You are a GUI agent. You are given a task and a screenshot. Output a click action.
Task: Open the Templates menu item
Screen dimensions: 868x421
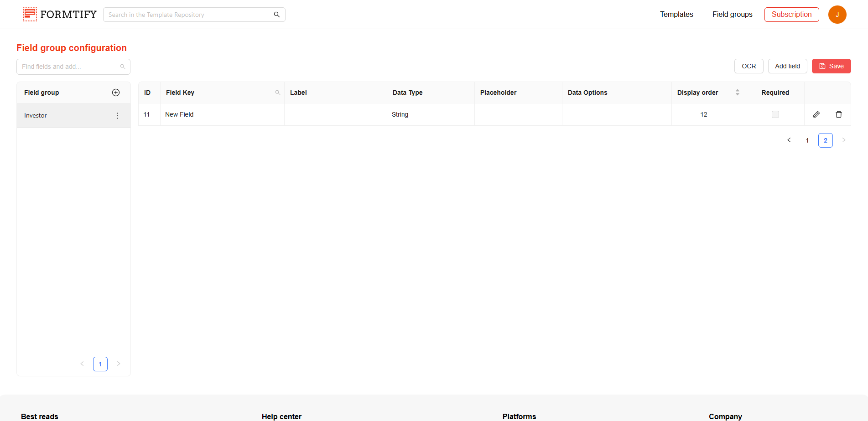point(676,15)
